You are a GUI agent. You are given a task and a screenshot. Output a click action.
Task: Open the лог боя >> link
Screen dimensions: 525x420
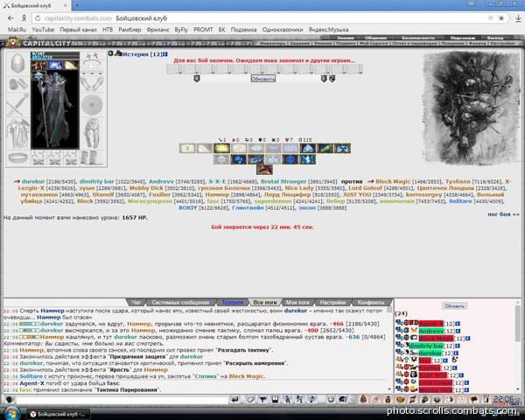[x=503, y=214]
